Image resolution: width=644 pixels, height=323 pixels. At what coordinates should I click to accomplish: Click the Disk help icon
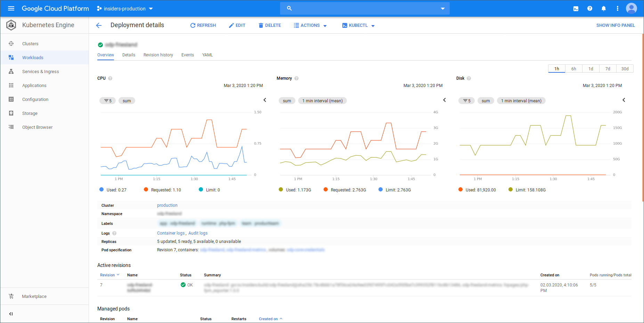click(x=469, y=78)
